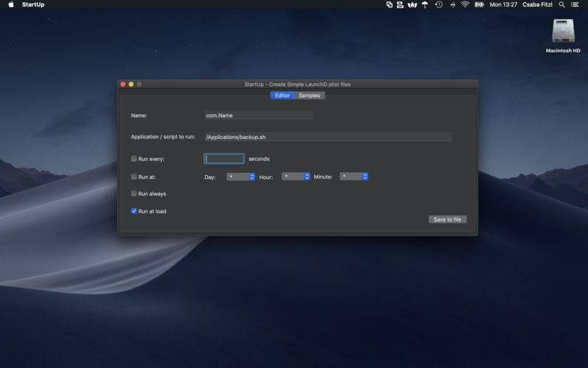
Task: Click the Mon 13:27 clock
Action: [503, 4]
